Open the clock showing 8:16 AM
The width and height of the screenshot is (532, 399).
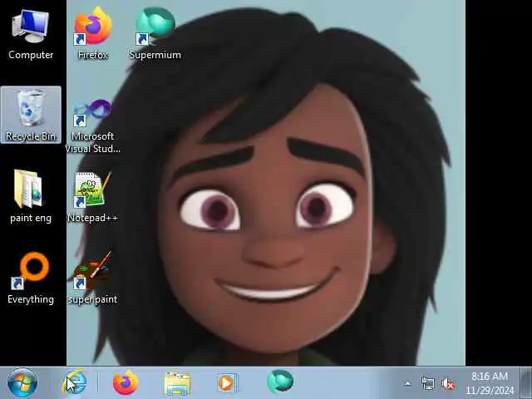pyautogui.click(x=490, y=383)
